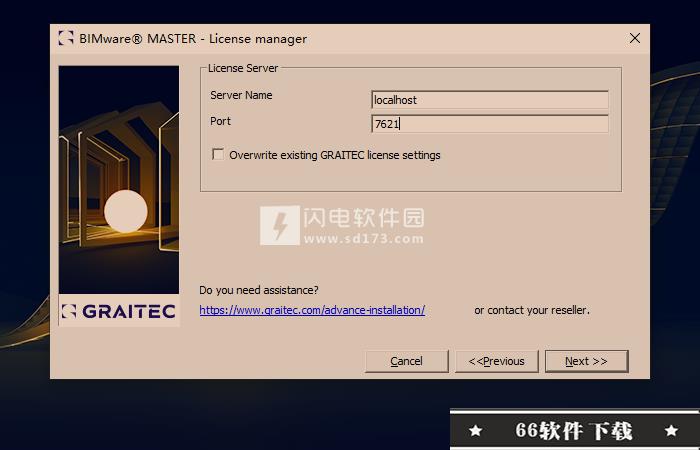Proceed with the Next >> button
The height and width of the screenshot is (450, 700).
(587, 361)
